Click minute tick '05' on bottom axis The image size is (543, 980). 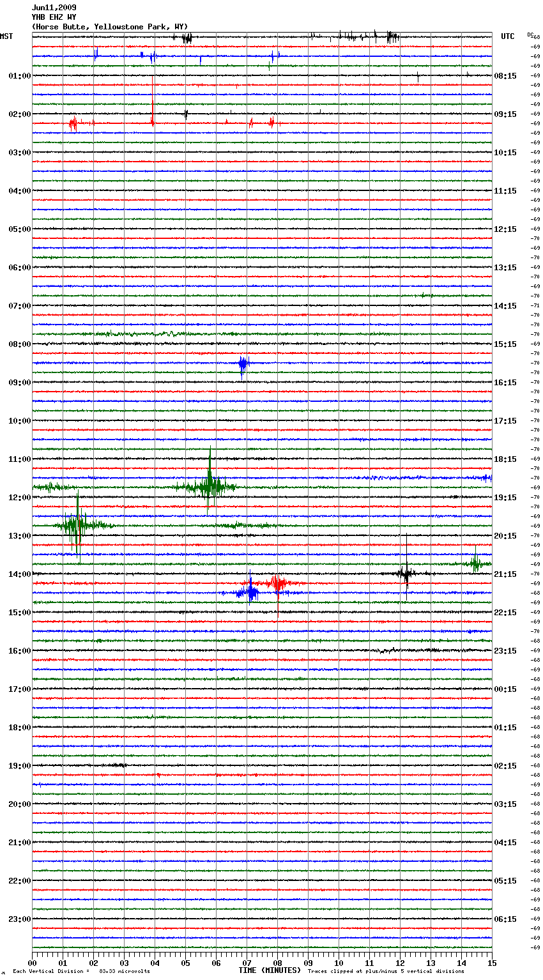185,963
